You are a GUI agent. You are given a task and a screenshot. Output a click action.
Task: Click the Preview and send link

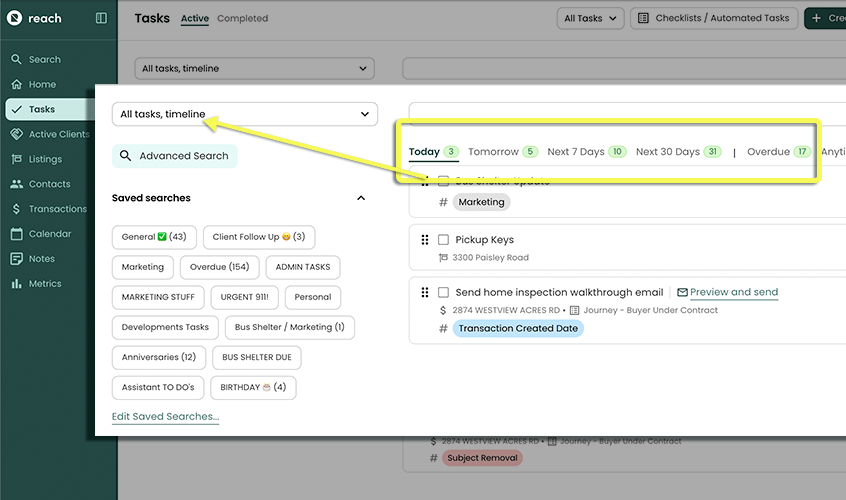point(733,292)
